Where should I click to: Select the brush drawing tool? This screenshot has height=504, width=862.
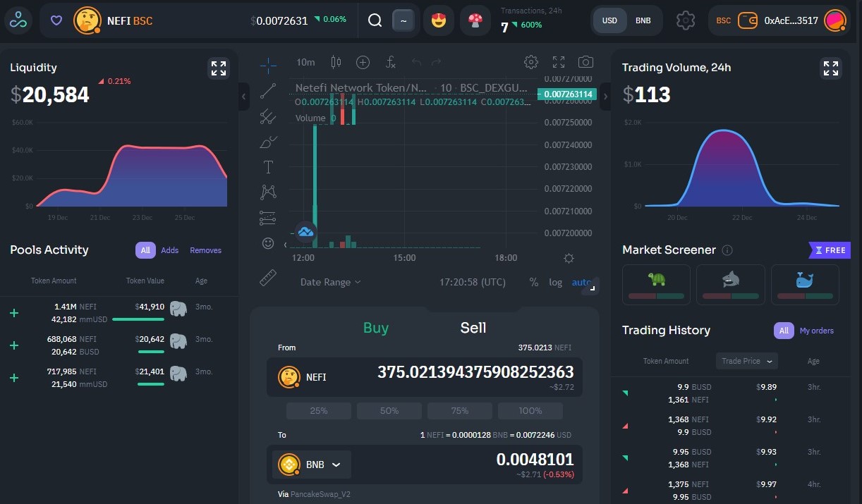tap(268, 142)
